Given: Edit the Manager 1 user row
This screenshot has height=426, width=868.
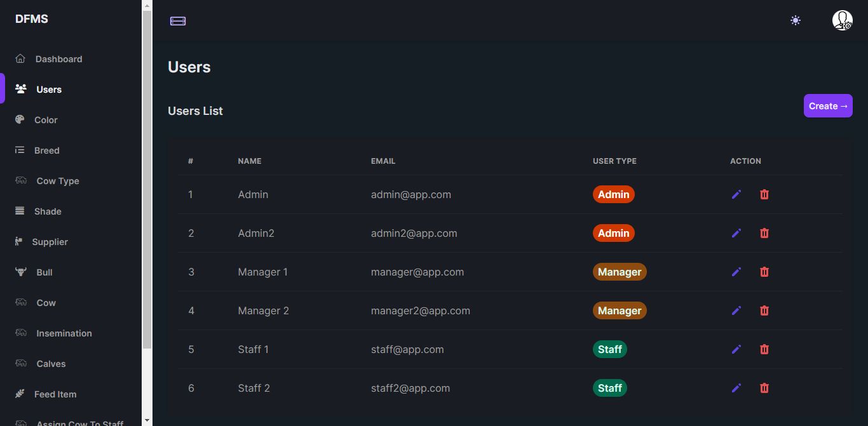Looking at the screenshot, I should [x=736, y=272].
